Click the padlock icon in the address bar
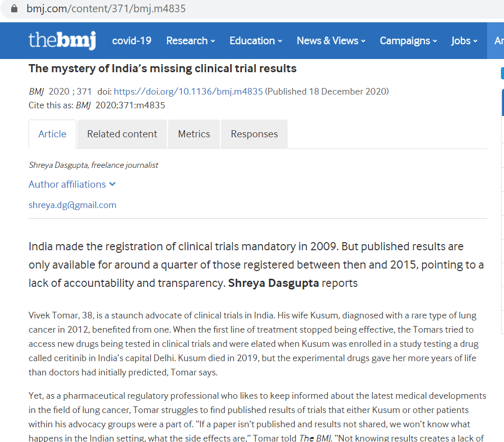 pyautogui.click(x=14, y=9)
